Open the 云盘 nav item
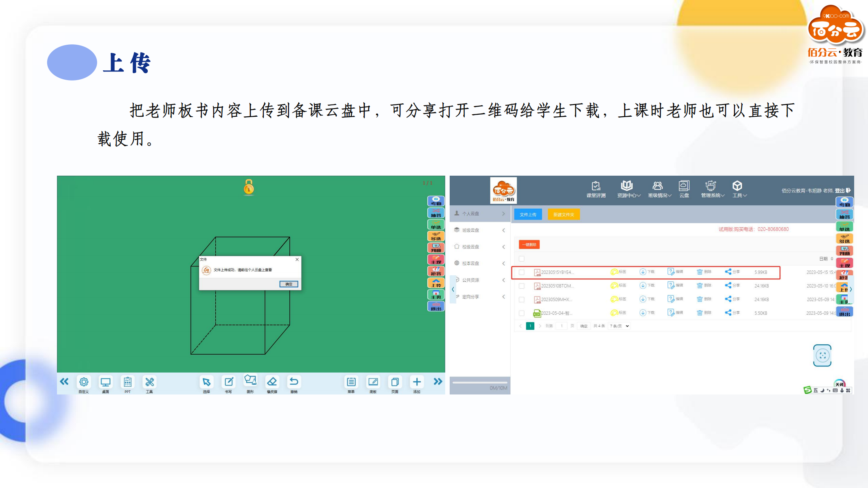The image size is (868, 488). [x=684, y=190]
